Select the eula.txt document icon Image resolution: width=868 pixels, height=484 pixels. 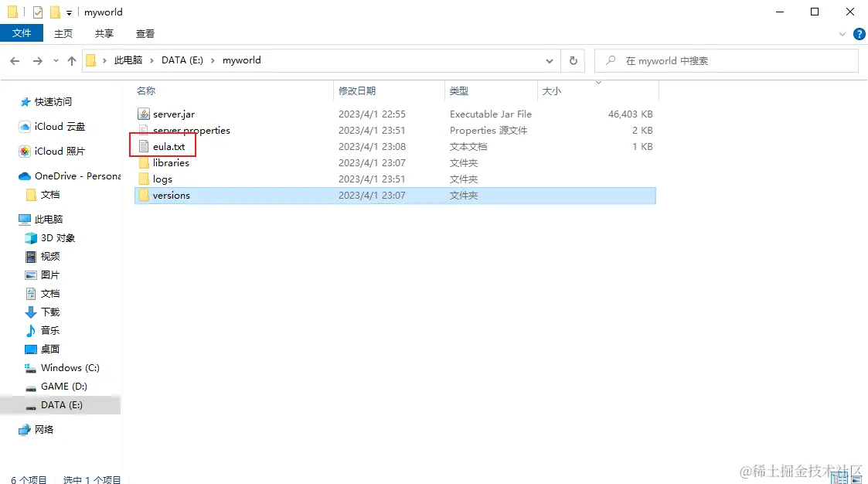(143, 147)
